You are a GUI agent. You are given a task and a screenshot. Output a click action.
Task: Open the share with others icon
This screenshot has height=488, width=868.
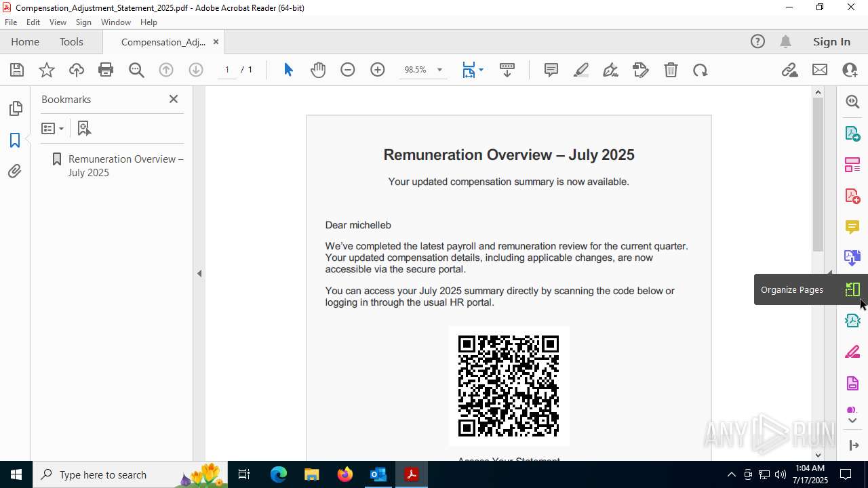click(x=850, y=70)
